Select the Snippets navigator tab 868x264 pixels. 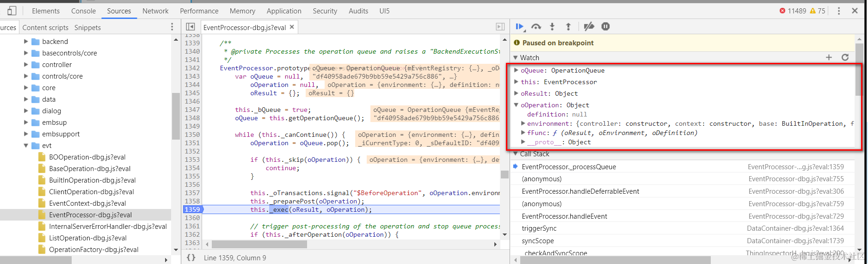pos(87,27)
